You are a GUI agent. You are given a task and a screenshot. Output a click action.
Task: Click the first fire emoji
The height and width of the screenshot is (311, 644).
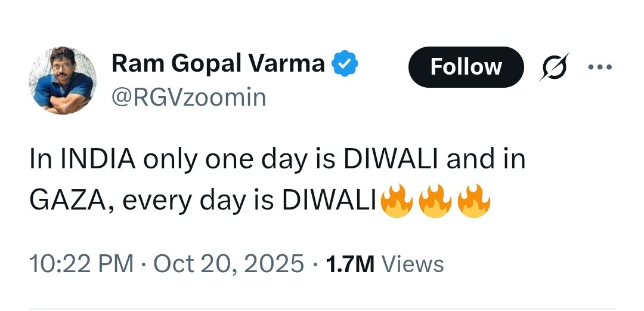(397, 201)
